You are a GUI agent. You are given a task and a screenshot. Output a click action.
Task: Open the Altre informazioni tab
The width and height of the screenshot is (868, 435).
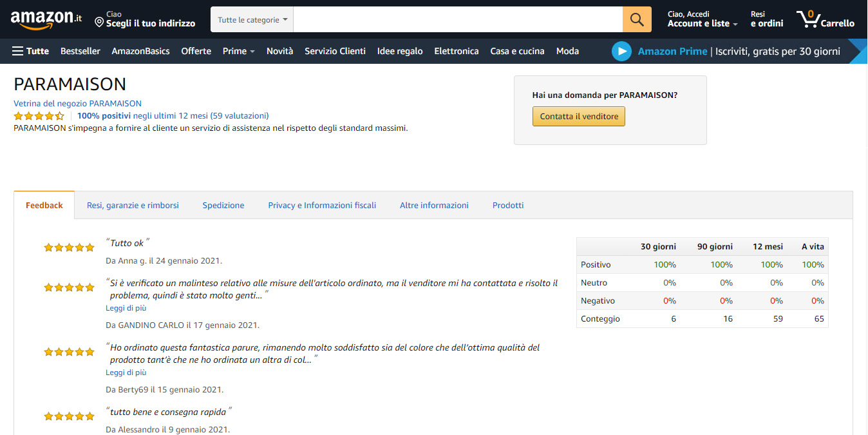pyautogui.click(x=434, y=205)
